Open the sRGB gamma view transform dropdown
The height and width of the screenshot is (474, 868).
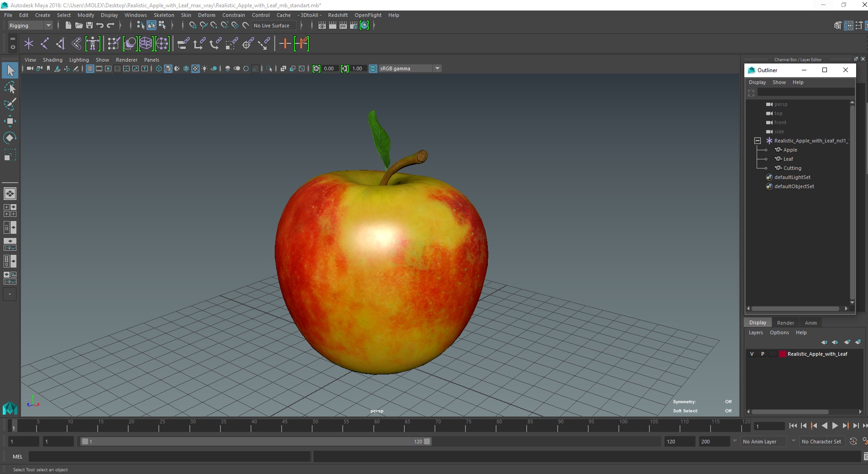(410, 68)
